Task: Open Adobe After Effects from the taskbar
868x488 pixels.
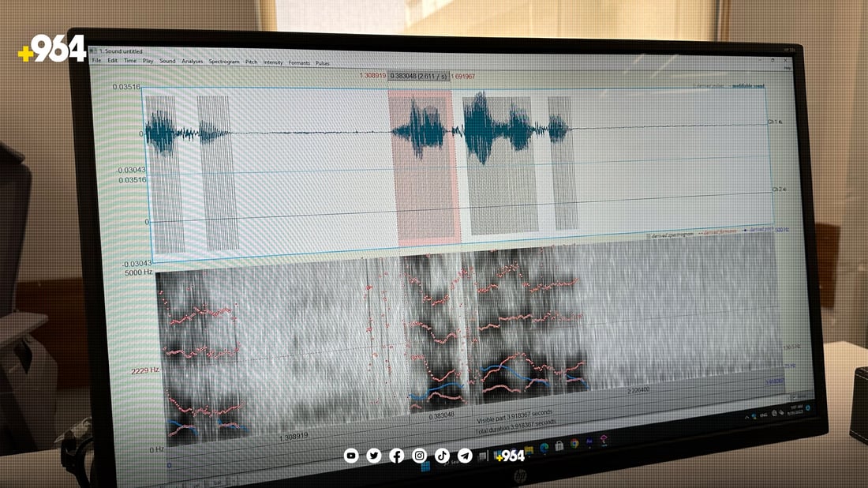Action: tap(589, 441)
